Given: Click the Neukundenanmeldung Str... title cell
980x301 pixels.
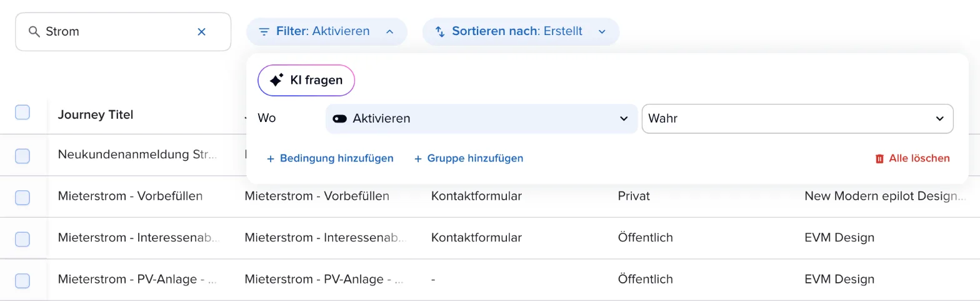Looking at the screenshot, I should [x=137, y=154].
